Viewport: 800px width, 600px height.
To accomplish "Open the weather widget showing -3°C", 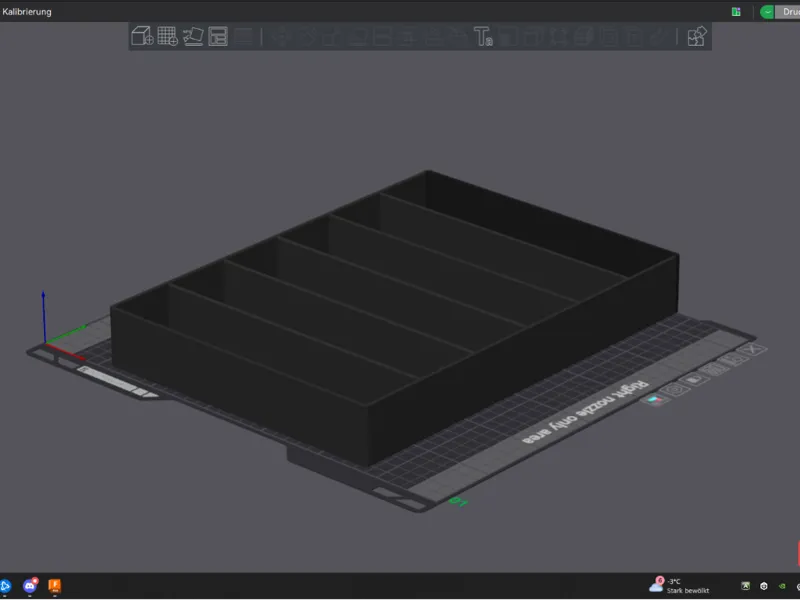I will (x=679, y=585).
